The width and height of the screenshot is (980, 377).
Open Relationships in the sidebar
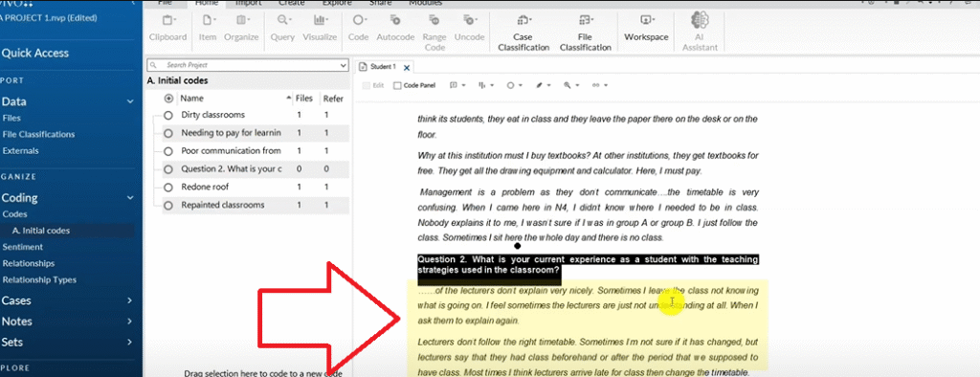pos(28,263)
